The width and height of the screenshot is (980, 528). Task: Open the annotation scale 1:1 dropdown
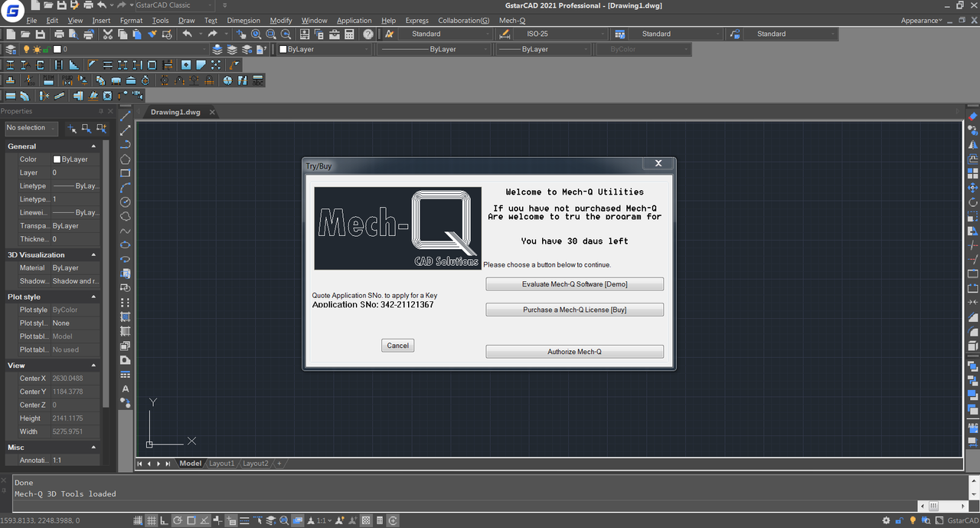tap(325, 520)
